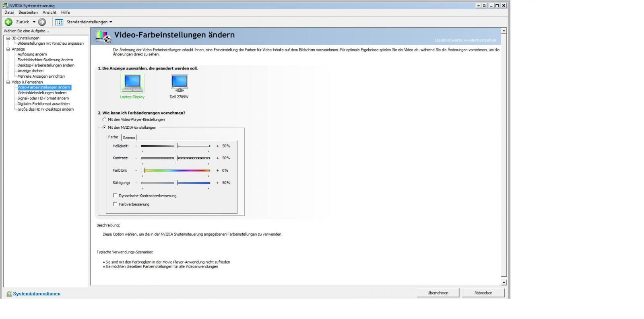Select Desktop-Farbeinstellungen ändern
644x319 pixels.
(x=46, y=65)
